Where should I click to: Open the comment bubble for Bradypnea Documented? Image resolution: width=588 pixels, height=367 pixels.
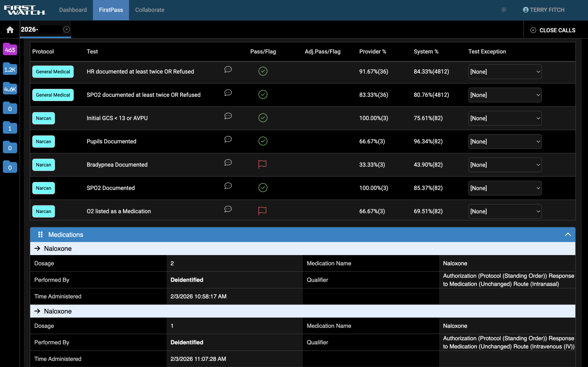(x=228, y=163)
